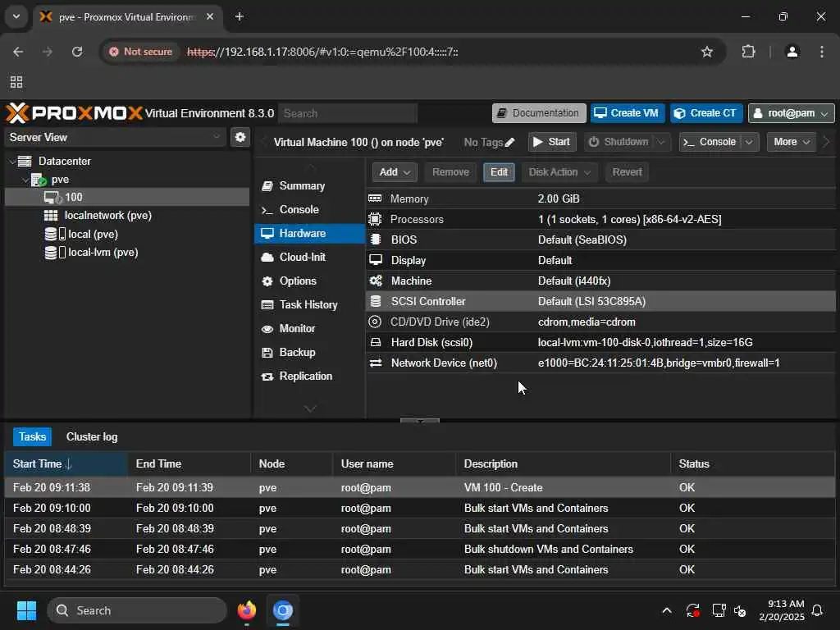Click the localnetwork grid icon
The height and width of the screenshot is (630, 840).
pyautogui.click(x=51, y=216)
